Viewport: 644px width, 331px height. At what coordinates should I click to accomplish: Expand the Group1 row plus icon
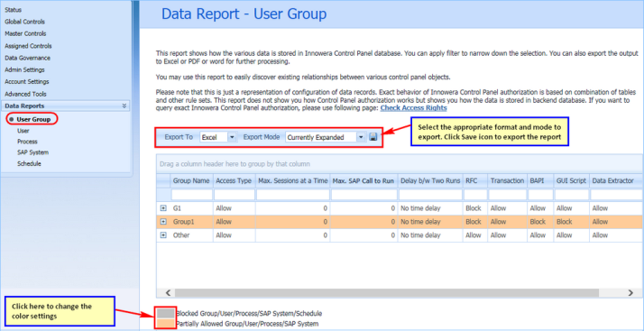tap(163, 222)
